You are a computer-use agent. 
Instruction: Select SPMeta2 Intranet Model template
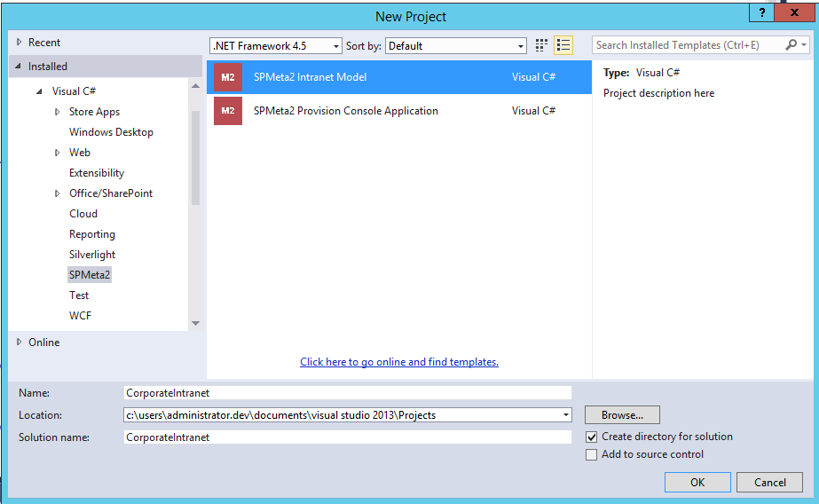(x=399, y=77)
